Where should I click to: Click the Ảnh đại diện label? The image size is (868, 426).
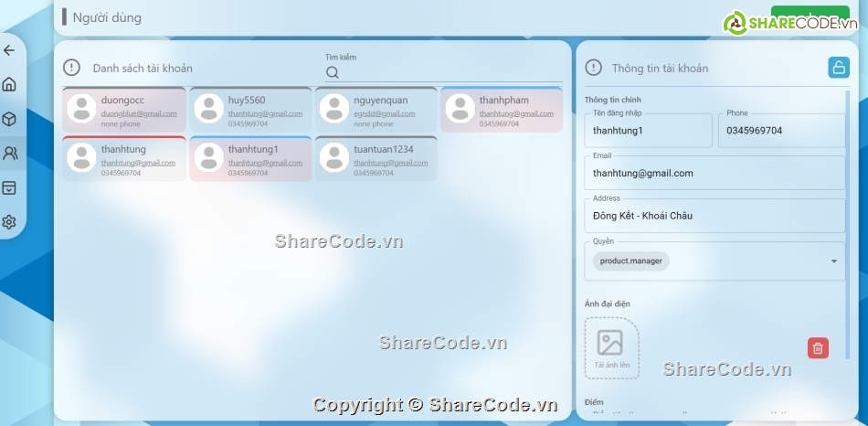coord(608,304)
